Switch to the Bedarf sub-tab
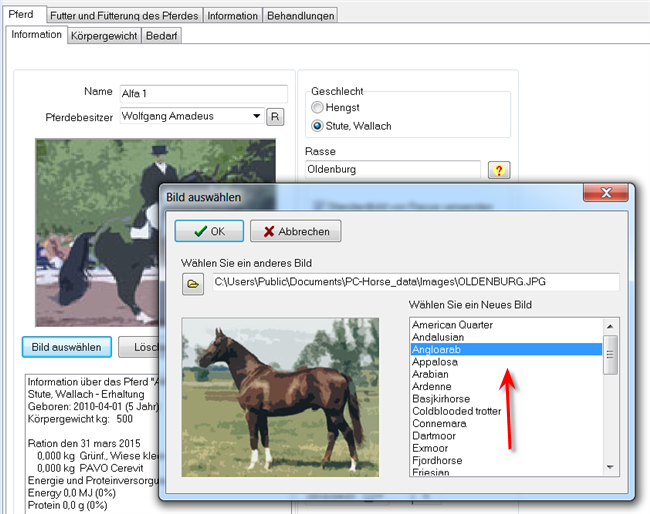The image size is (650, 514). click(161, 36)
